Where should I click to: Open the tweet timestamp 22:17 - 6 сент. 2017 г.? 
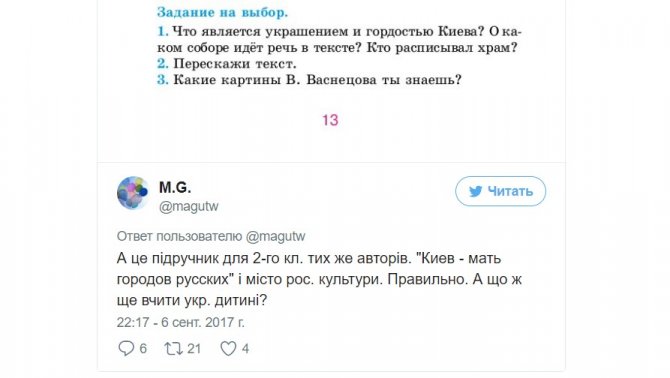180,322
